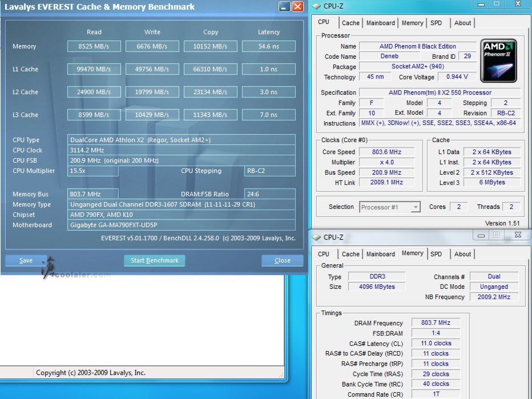Click the HT Link value 2009.1 MHz
This screenshot has height=399, width=532.
tap(386, 183)
